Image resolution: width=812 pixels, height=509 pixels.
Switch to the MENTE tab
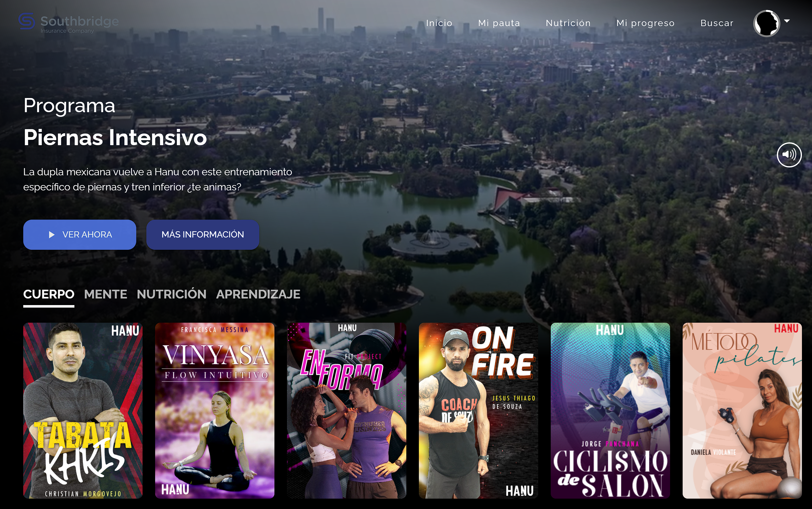tap(106, 294)
